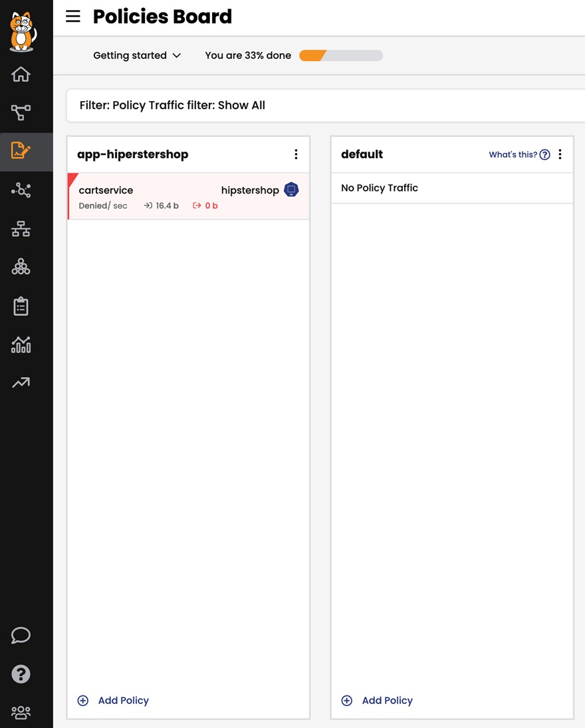
Task: Click the hipstershop namespace label
Action: (250, 190)
